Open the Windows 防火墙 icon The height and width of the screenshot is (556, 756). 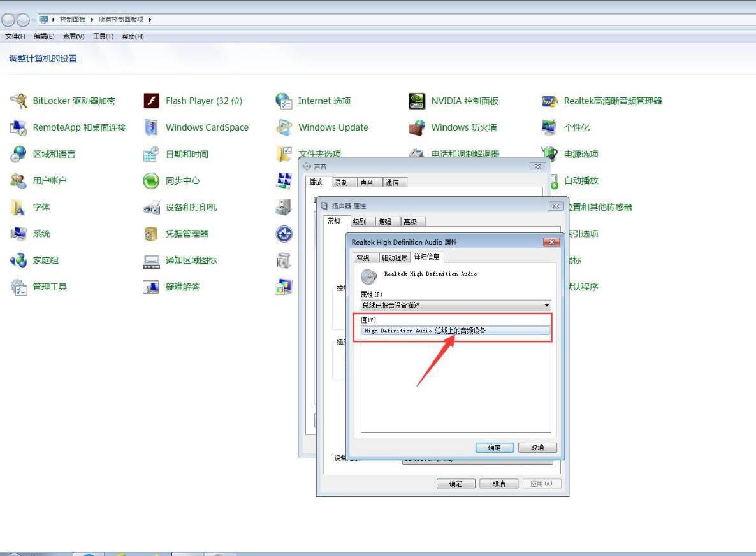pyautogui.click(x=417, y=127)
